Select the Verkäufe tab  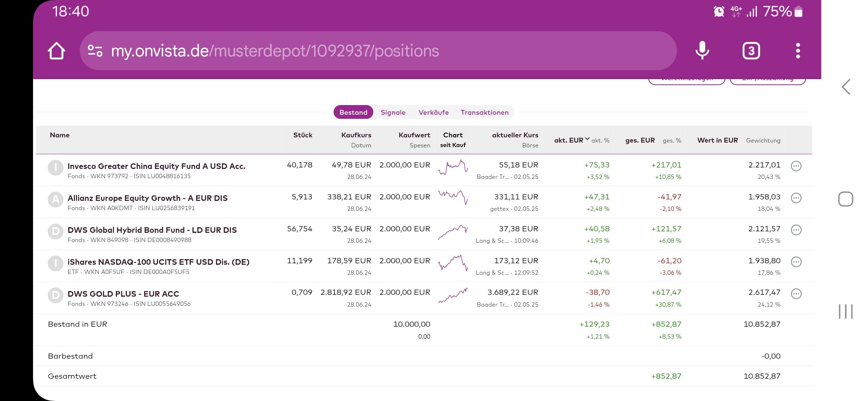[x=433, y=112]
